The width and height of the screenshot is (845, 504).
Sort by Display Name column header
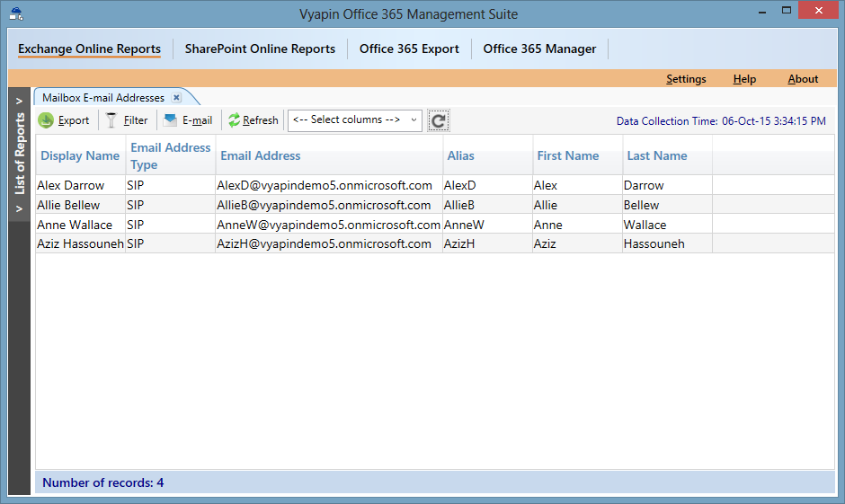tap(80, 155)
